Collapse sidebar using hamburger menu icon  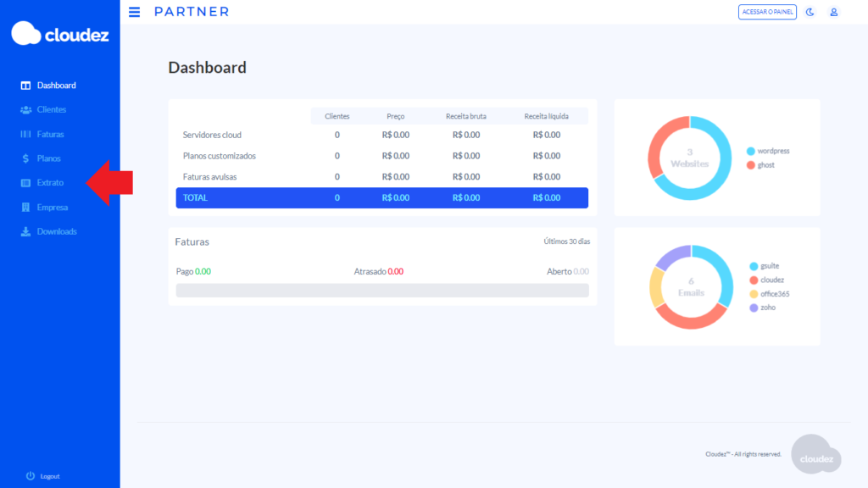[x=134, y=12]
